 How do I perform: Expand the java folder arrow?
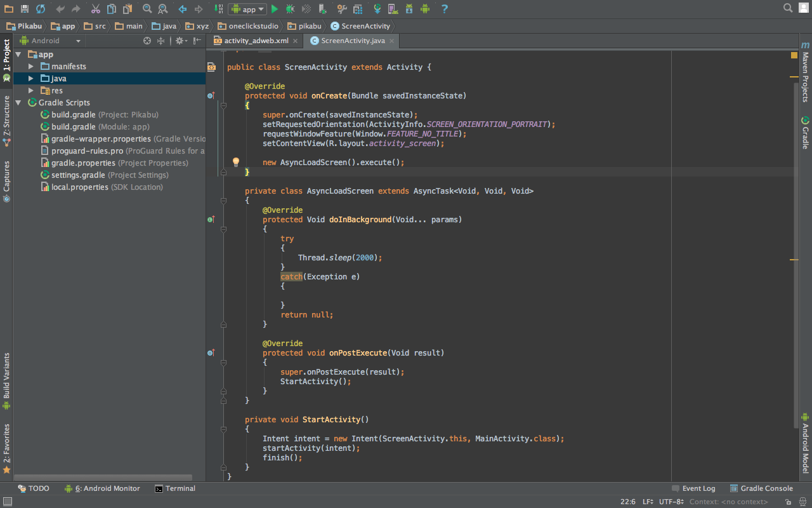click(x=30, y=79)
